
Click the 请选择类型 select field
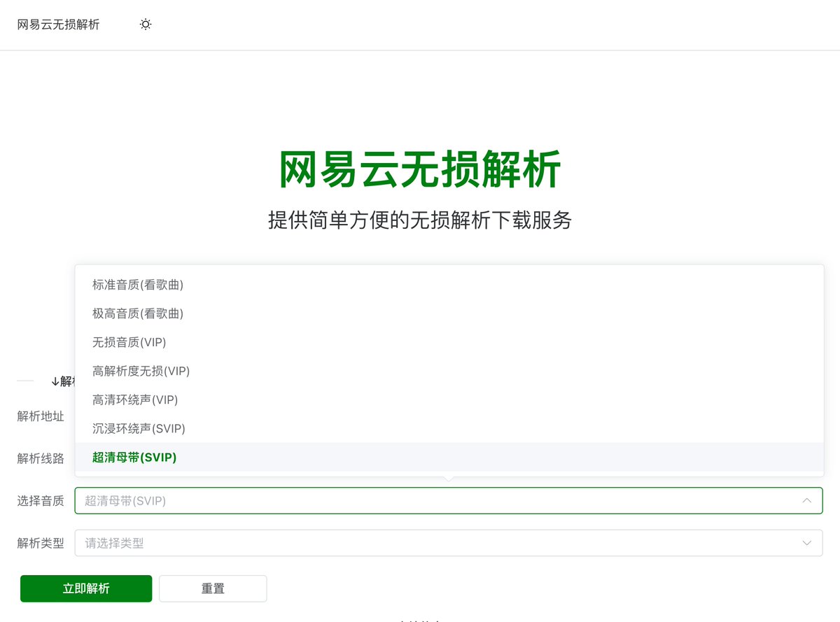pos(449,543)
